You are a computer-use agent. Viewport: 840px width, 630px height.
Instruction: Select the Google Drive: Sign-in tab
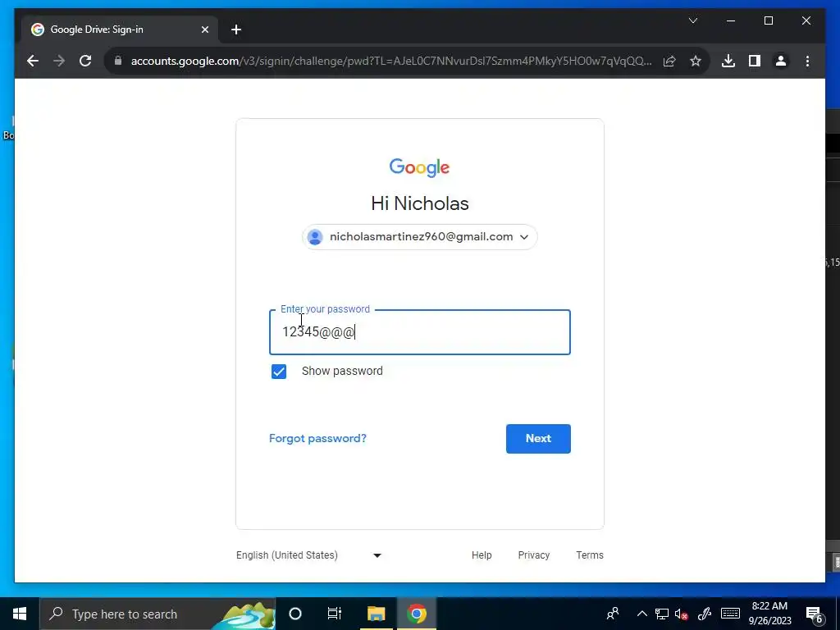[120, 30]
